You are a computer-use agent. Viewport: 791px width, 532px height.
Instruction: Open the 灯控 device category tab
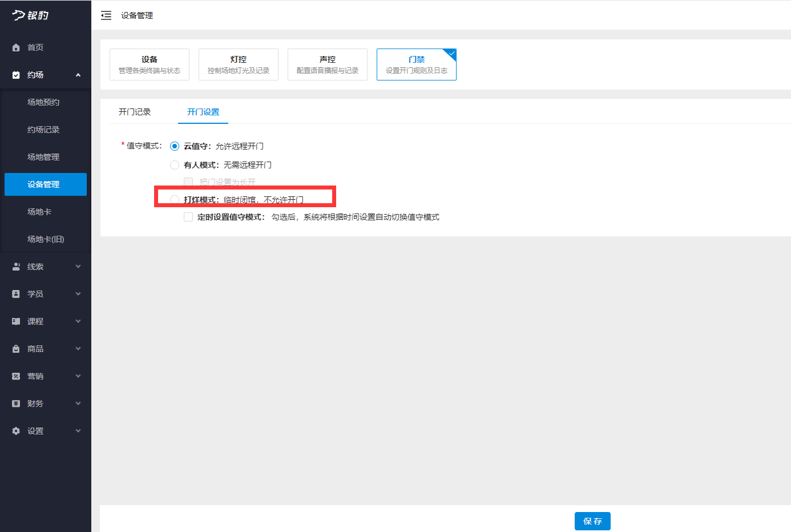[x=239, y=65]
